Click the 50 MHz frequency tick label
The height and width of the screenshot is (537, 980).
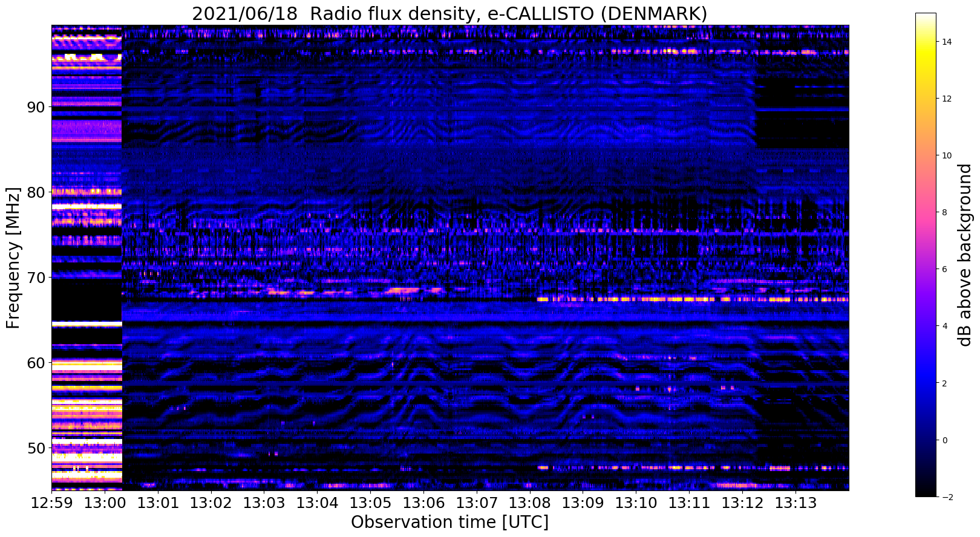pyautogui.click(x=36, y=448)
